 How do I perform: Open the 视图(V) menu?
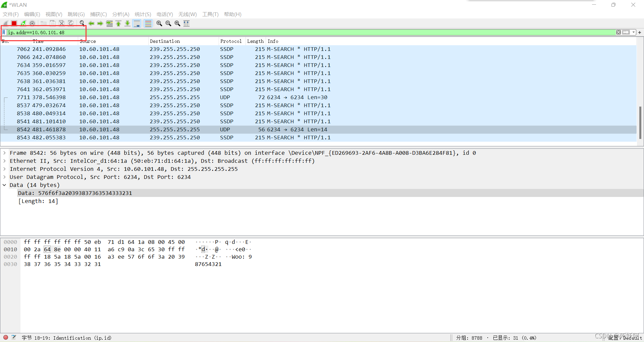[x=54, y=14]
